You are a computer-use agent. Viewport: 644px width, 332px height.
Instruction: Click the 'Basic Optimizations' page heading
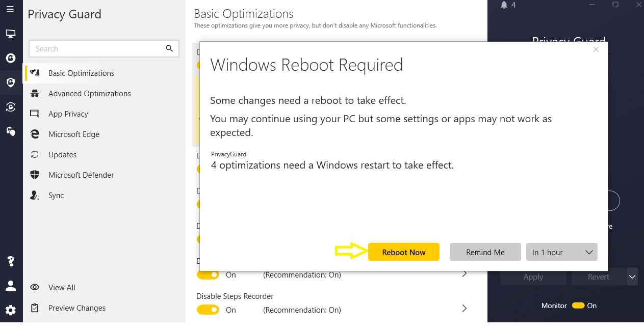[244, 14]
